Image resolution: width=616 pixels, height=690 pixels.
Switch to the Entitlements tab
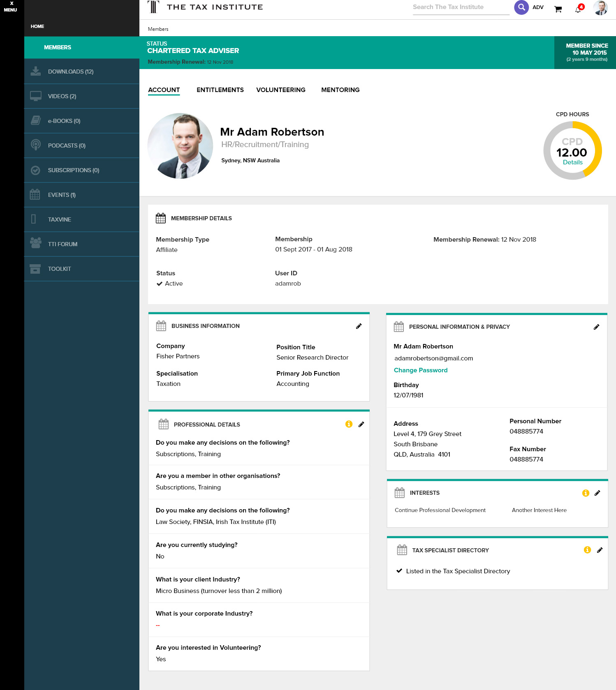coord(220,90)
